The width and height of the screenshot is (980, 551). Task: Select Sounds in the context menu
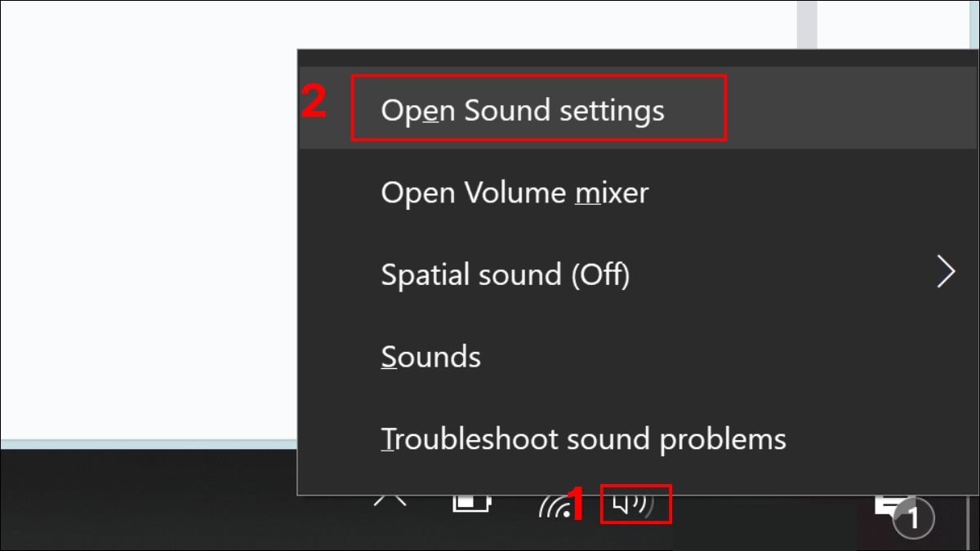[x=430, y=356]
